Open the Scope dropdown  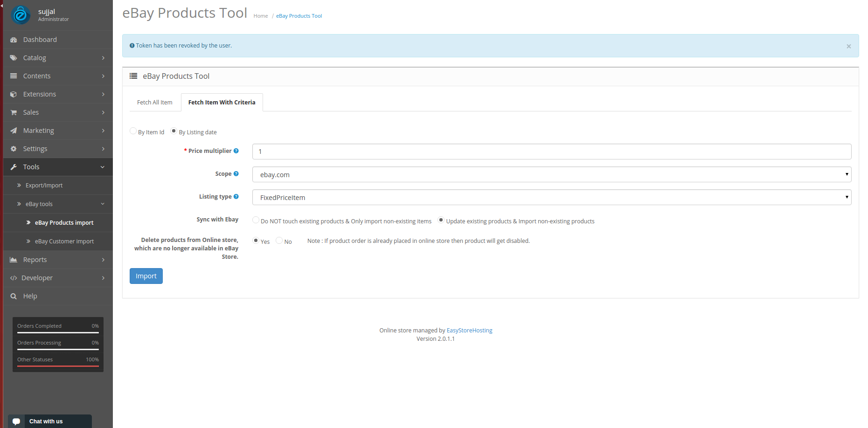[552, 174]
